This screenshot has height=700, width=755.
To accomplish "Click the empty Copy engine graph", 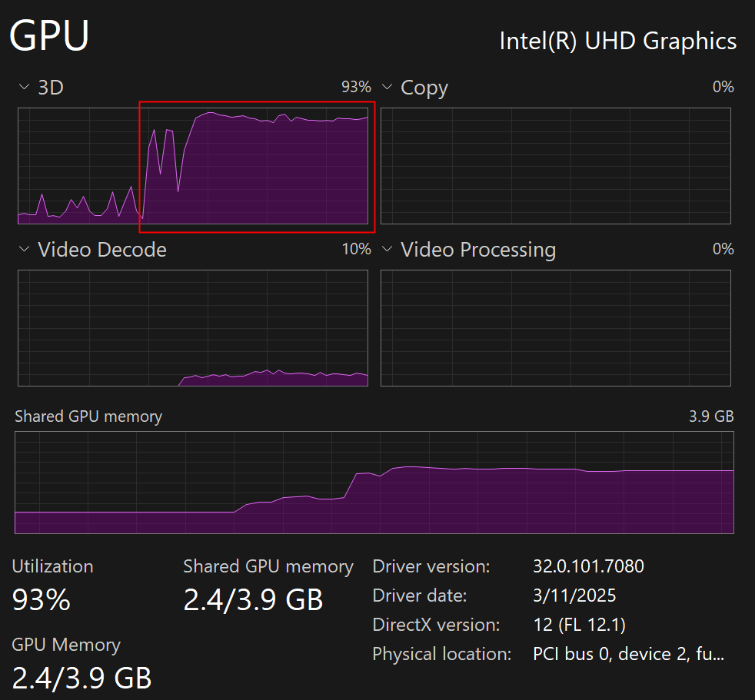I will point(555,166).
